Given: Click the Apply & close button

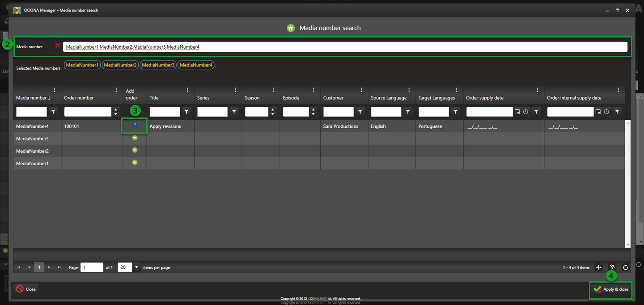Looking at the screenshot, I should [x=611, y=289].
